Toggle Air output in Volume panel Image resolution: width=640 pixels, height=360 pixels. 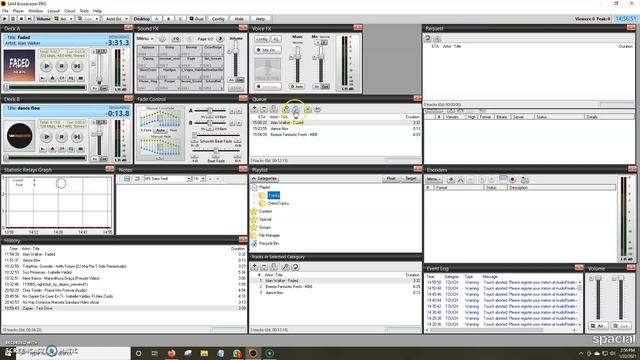(597, 326)
